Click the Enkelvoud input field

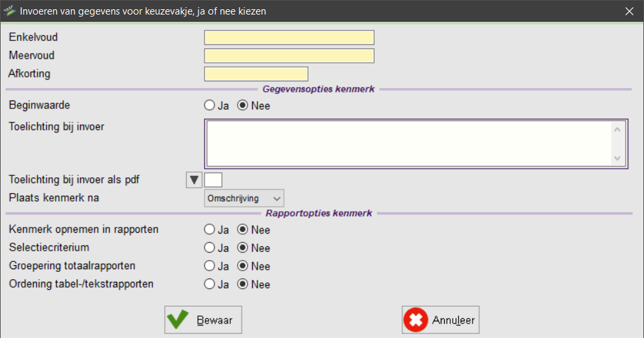[x=289, y=38]
